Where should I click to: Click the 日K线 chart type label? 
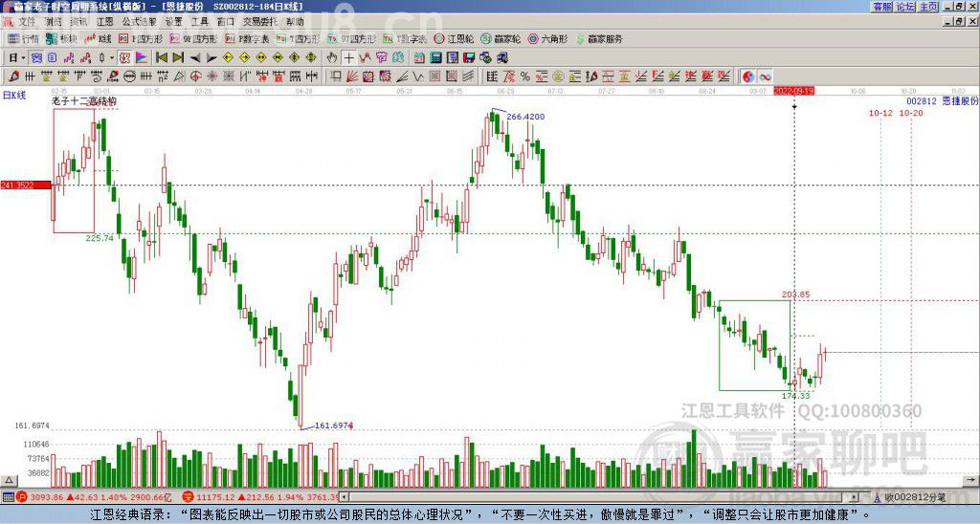pyautogui.click(x=13, y=96)
